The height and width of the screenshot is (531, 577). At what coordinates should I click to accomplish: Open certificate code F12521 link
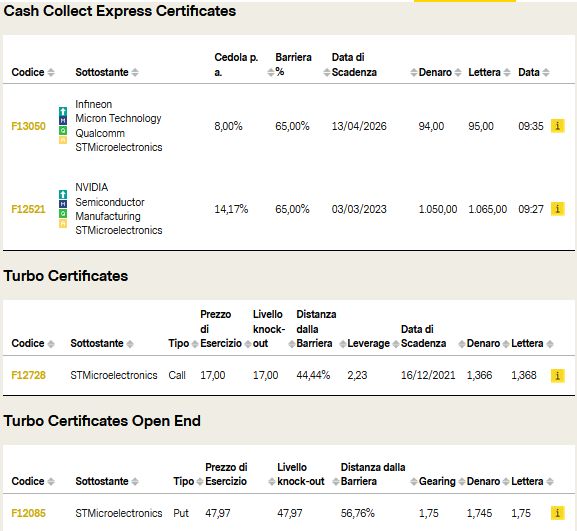tap(28, 209)
